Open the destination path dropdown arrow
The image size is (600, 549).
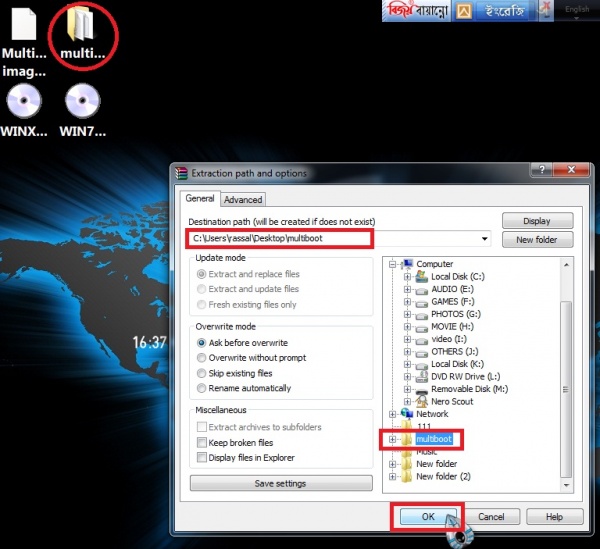[484, 239]
